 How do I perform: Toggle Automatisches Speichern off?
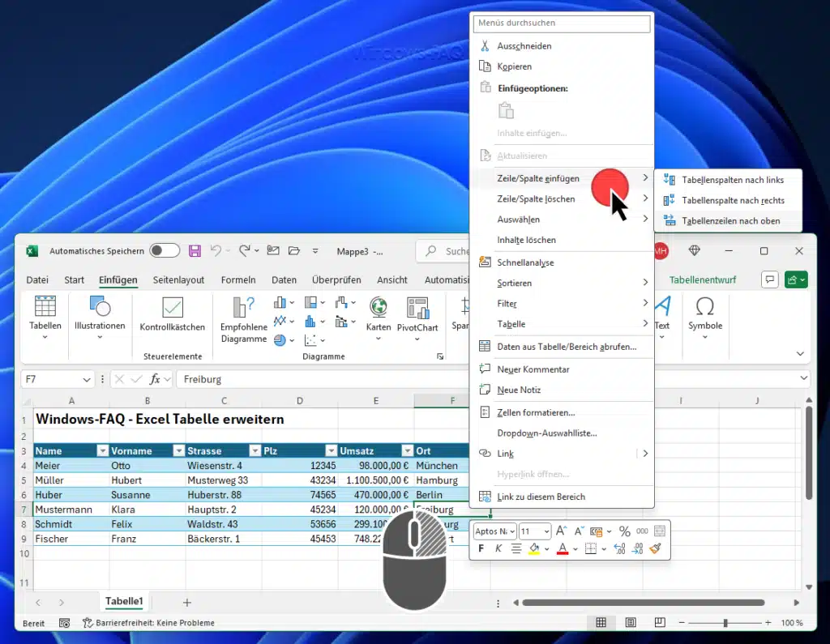click(x=165, y=251)
